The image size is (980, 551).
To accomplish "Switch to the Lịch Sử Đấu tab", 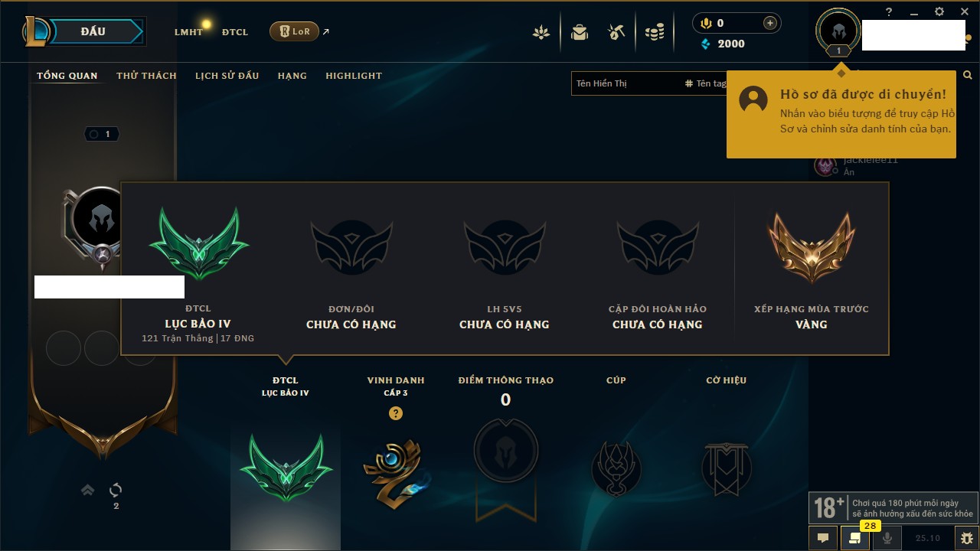I will tap(227, 76).
